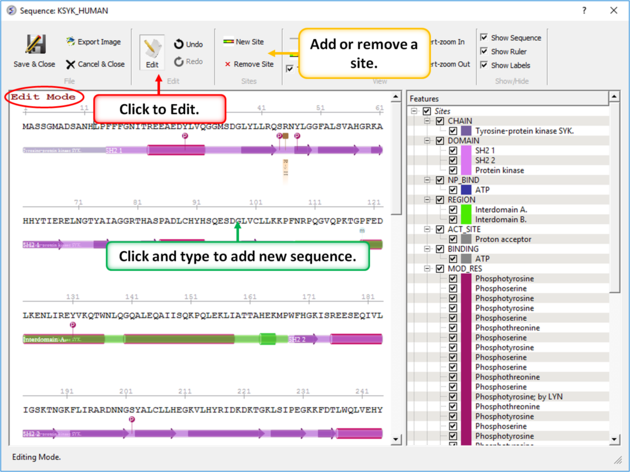
Task: Collapse the BINDING tree node
Action: (x=428, y=249)
